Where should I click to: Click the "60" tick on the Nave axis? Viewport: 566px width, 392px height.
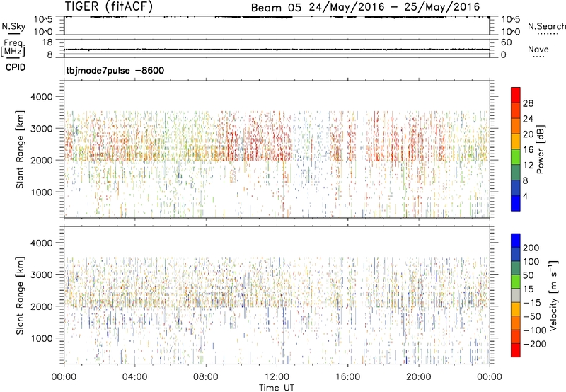tap(507, 42)
